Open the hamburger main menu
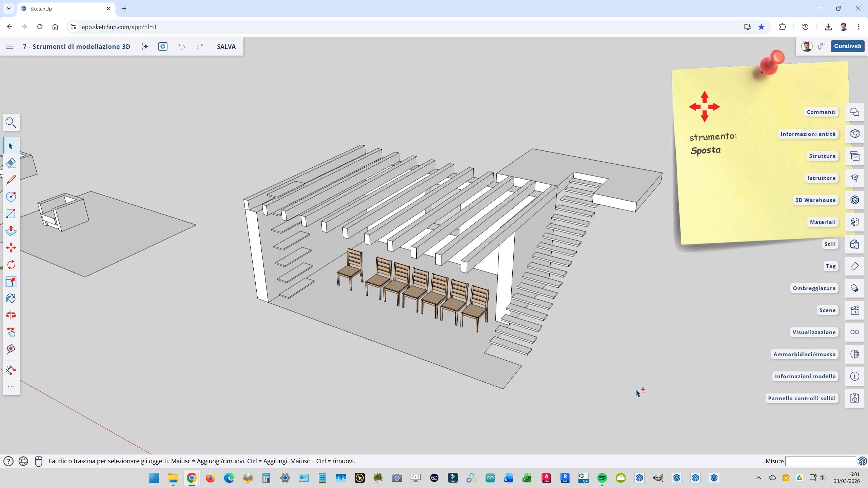The image size is (868, 488). pyautogui.click(x=9, y=46)
